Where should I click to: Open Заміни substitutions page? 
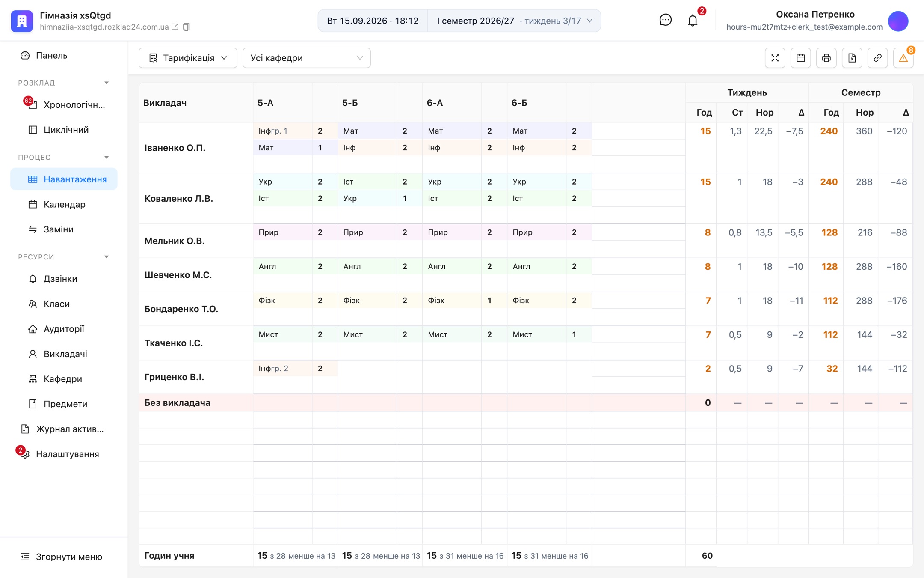(64, 229)
